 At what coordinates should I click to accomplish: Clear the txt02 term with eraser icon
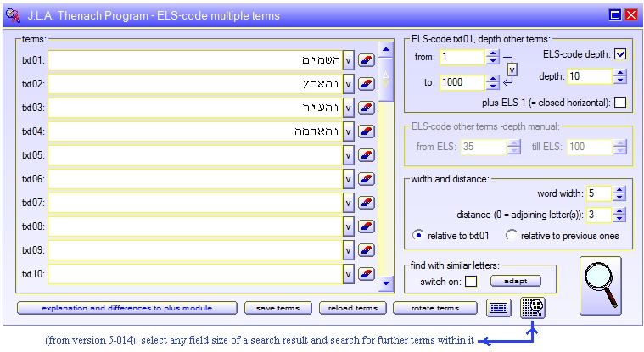pos(367,84)
